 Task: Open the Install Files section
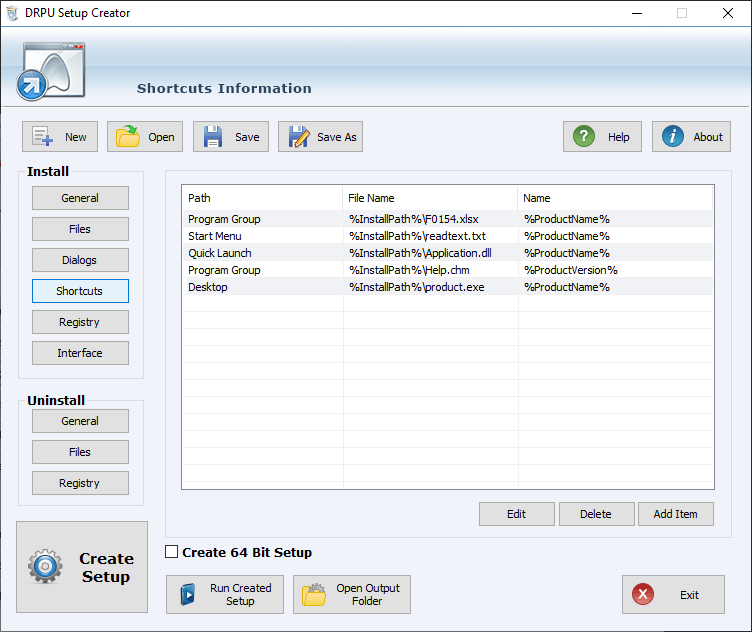point(80,229)
